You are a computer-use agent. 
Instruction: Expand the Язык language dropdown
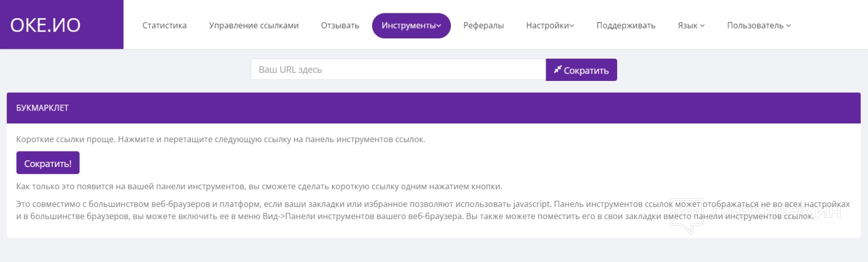(691, 25)
